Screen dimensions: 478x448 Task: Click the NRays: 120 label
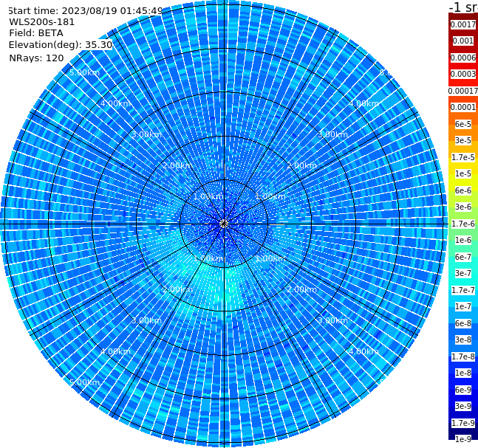(x=36, y=58)
